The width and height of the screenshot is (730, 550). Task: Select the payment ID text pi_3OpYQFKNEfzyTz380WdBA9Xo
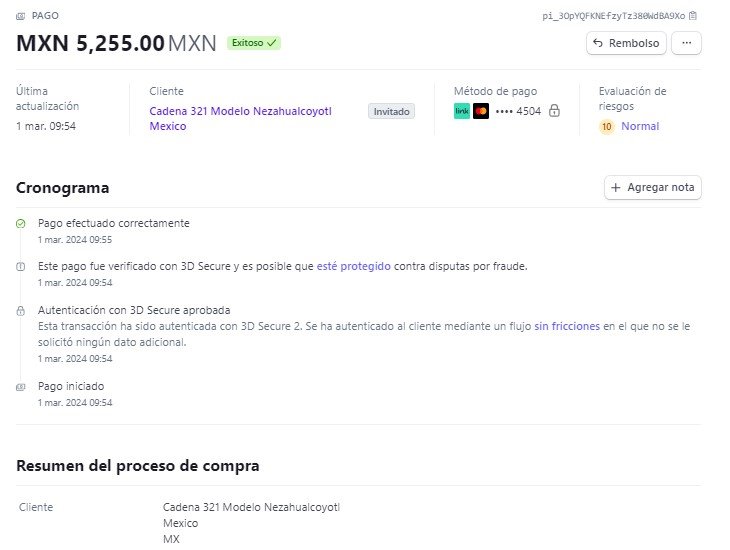click(614, 16)
